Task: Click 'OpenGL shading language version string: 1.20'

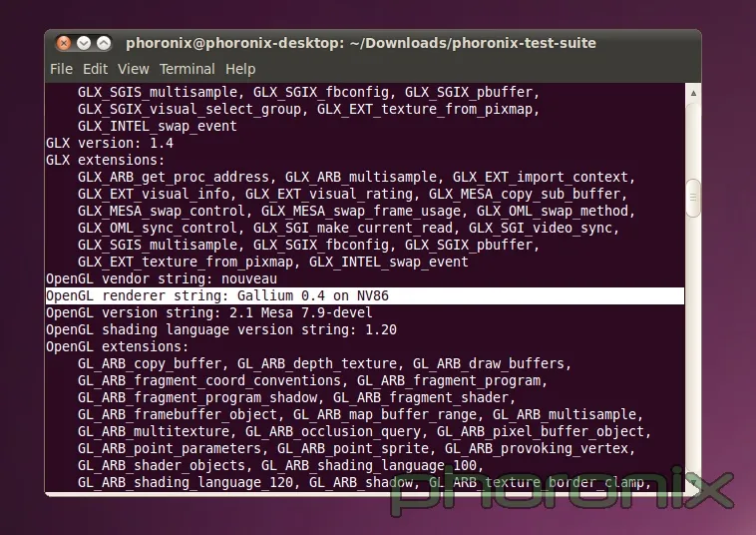Action: click(x=221, y=329)
